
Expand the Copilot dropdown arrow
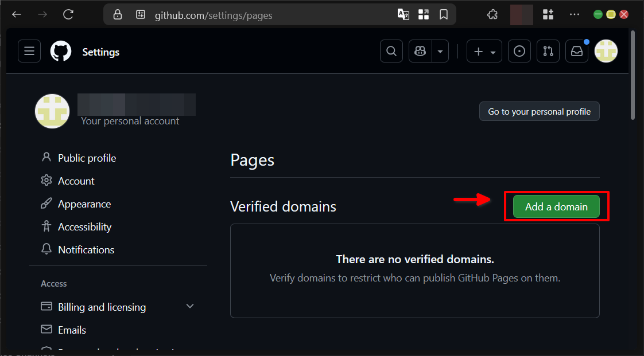point(440,51)
